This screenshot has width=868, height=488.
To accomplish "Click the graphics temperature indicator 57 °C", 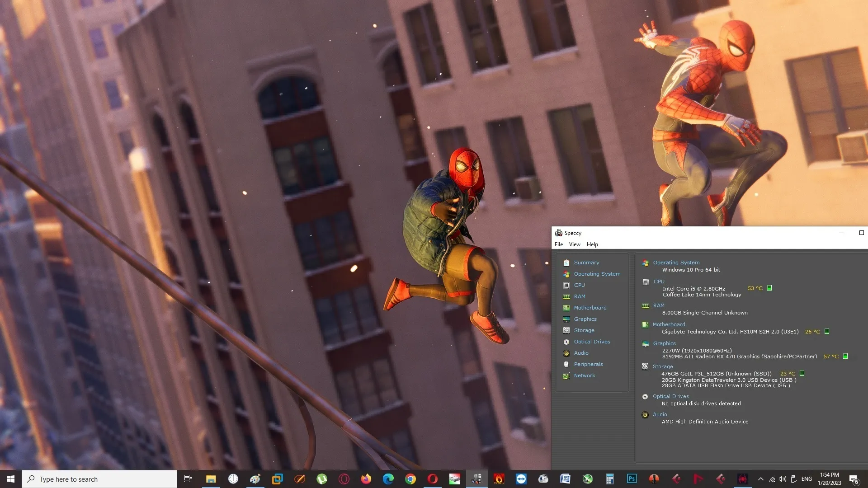I will point(831,357).
